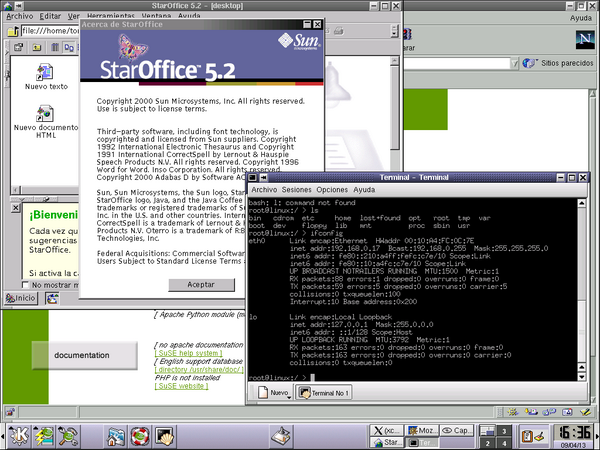Follow the SuSE website link
The height and width of the screenshot is (450, 600).
point(181,386)
